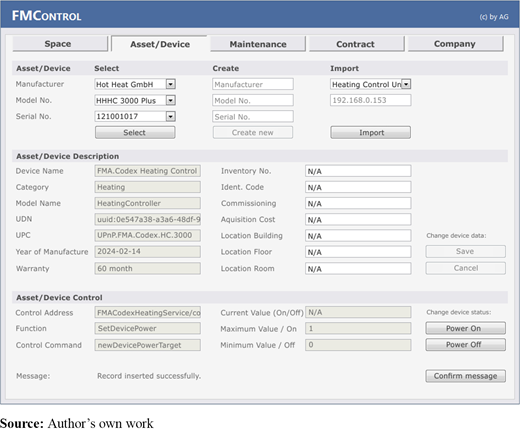Open the Manufacturer select dropdown arrow
This screenshot has width=520, height=429.
pos(171,84)
